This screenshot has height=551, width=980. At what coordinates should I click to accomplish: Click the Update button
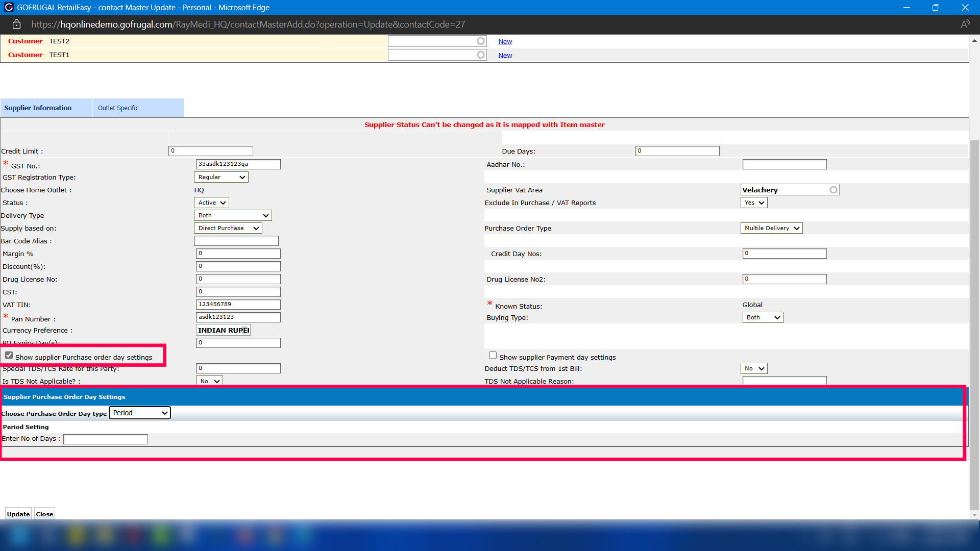pyautogui.click(x=18, y=514)
